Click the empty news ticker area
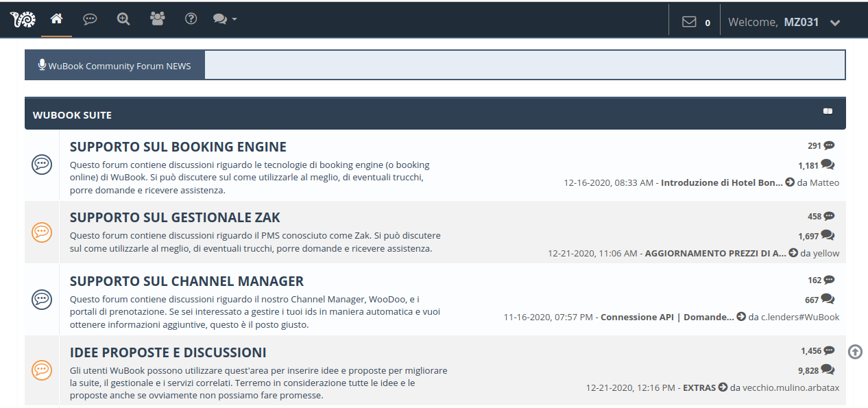The height and width of the screenshot is (408, 868). tap(525, 64)
